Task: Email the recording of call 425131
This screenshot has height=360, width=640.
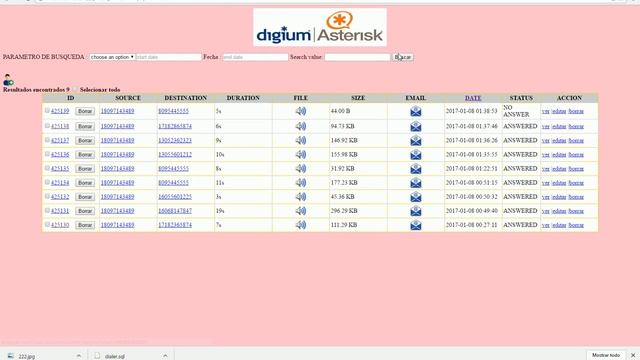Action: click(416, 211)
